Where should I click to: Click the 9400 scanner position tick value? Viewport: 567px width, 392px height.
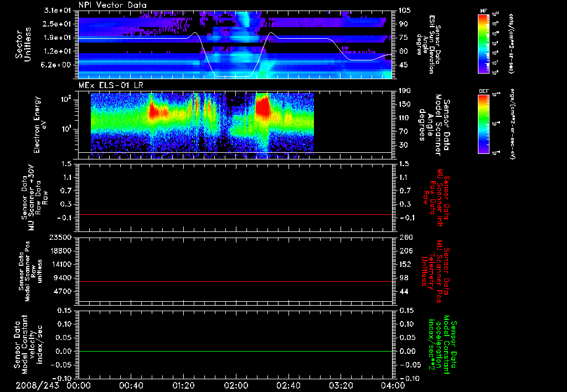[63, 278]
